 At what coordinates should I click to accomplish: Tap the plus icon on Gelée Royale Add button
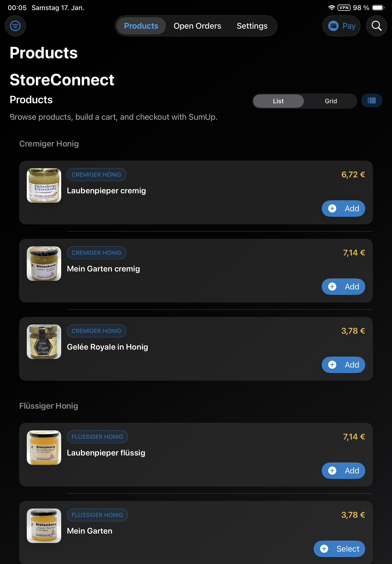pos(332,365)
